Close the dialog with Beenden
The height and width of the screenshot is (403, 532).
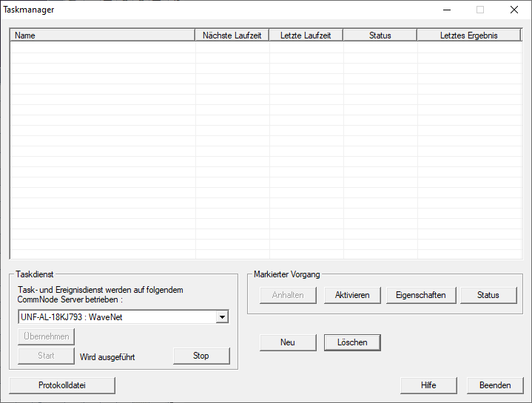(494, 385)
